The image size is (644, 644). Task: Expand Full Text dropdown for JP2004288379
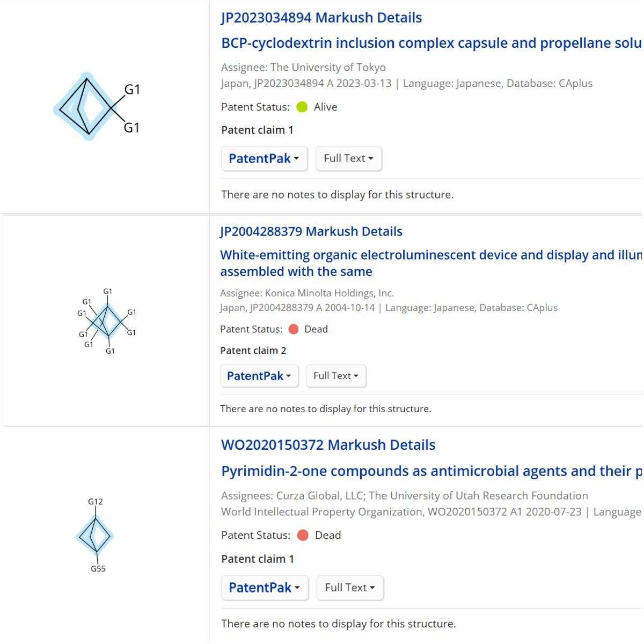tap(336, 376)
